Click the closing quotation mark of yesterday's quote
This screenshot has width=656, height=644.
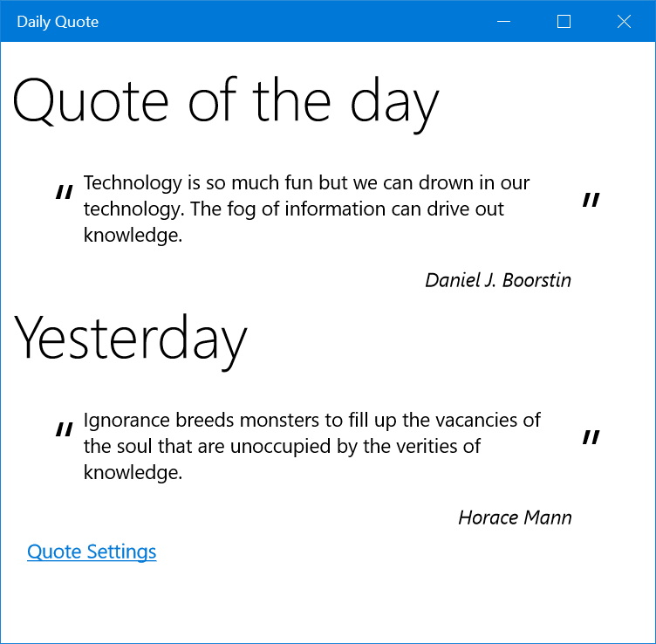[591, 438]
